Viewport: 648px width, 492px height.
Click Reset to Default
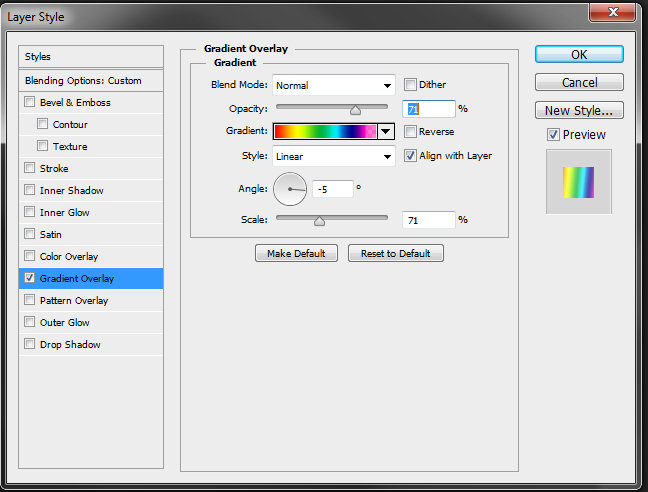click(x=395, y=254)
